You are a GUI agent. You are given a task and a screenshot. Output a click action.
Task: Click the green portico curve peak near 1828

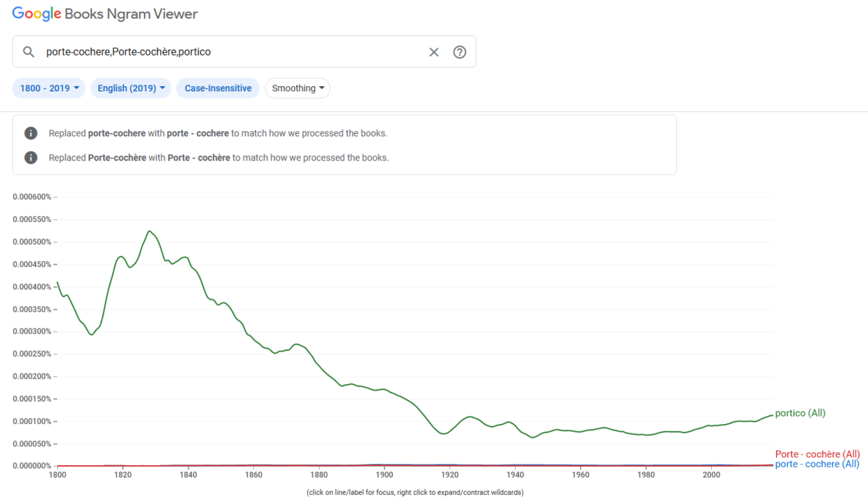coord(149,232)
